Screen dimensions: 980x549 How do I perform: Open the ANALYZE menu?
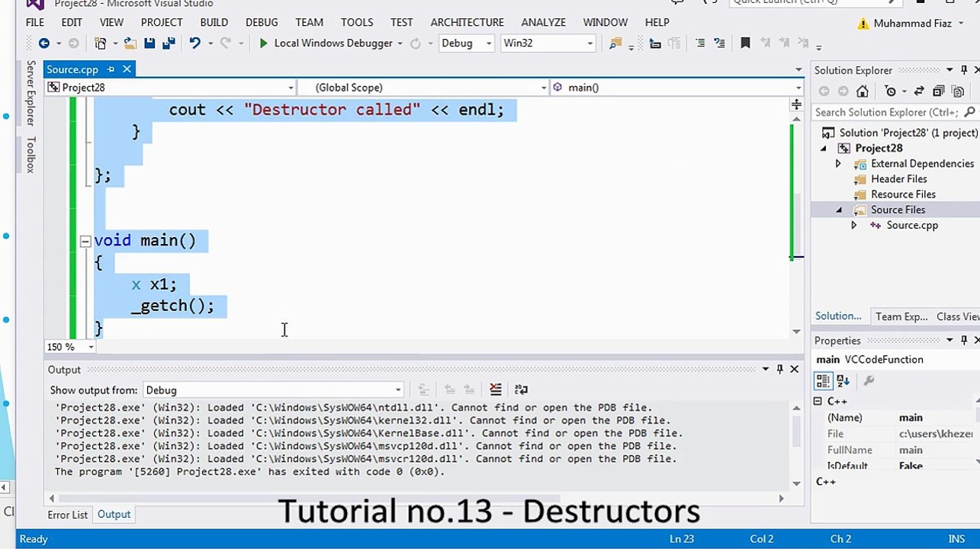[544, 22]
